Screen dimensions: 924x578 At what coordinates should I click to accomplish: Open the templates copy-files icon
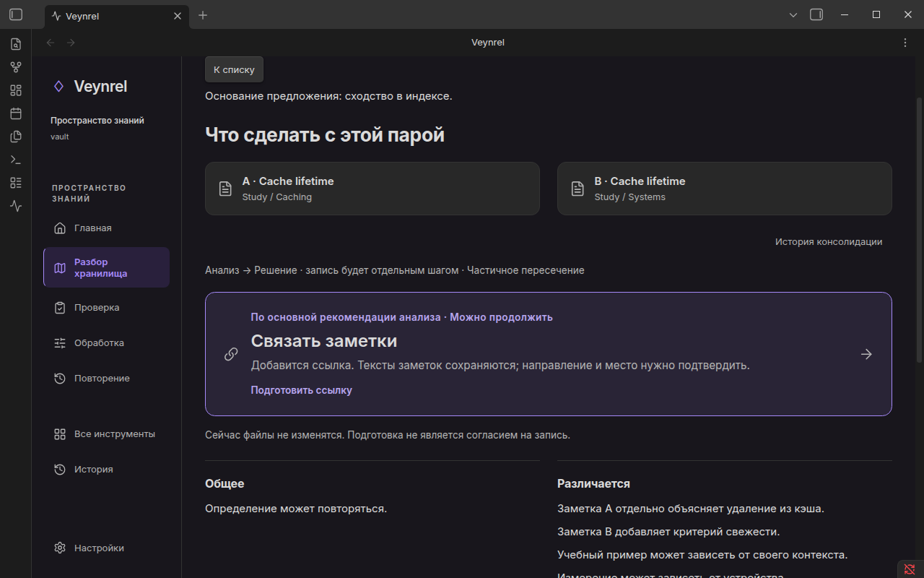pos(16,137)
